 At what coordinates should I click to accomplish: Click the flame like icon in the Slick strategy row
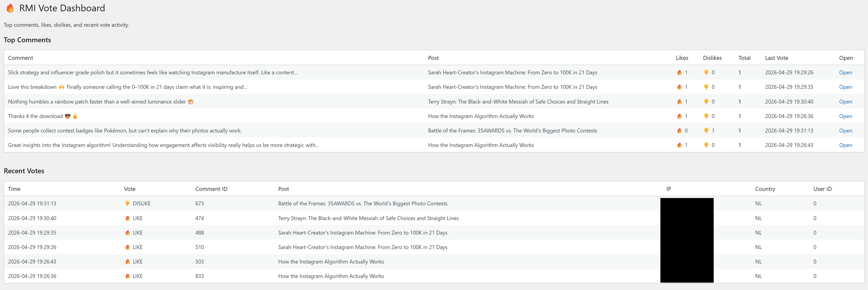679,73
